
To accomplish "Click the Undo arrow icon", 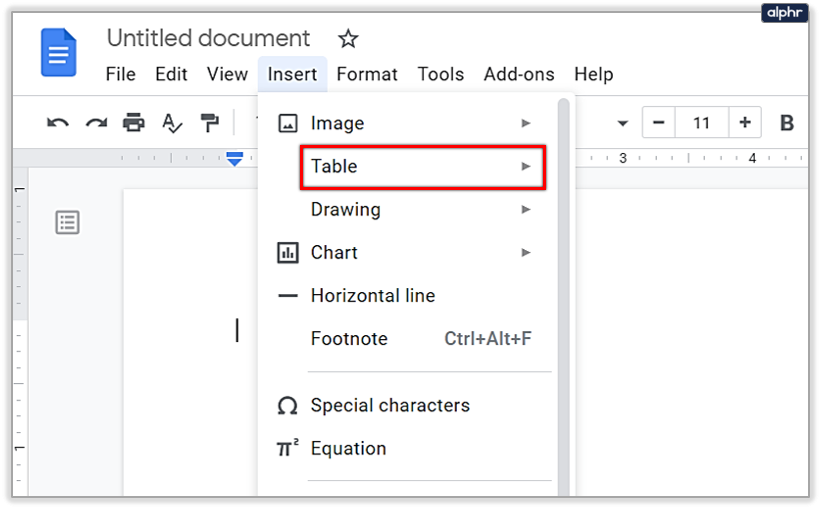I will tap(58, 123).
